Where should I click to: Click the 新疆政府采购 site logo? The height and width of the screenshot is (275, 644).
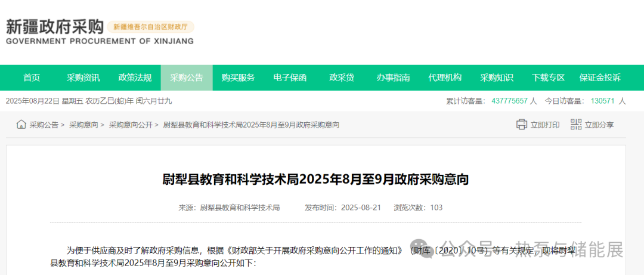(x=54, y=27)
